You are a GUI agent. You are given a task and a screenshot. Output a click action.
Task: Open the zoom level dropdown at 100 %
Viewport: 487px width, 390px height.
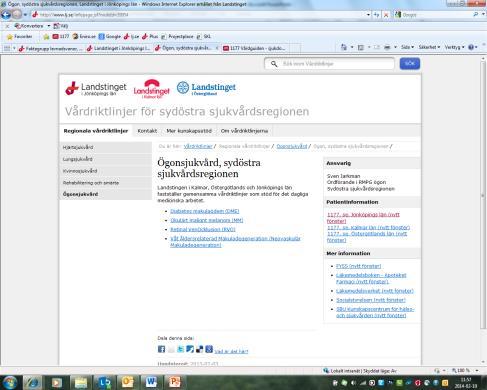click(477, 371)
